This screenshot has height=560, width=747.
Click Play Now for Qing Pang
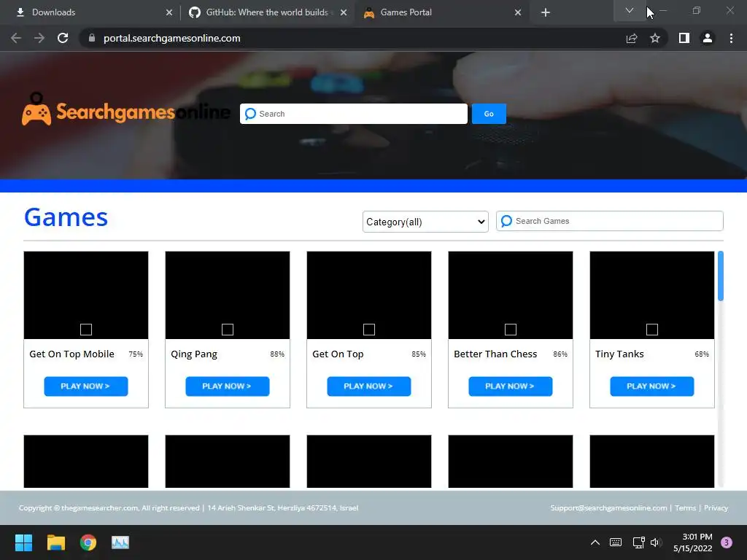[228, 386]
